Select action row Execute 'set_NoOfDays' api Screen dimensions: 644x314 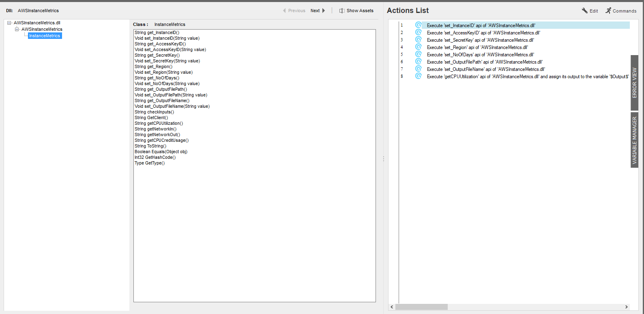tap(481, 55)
